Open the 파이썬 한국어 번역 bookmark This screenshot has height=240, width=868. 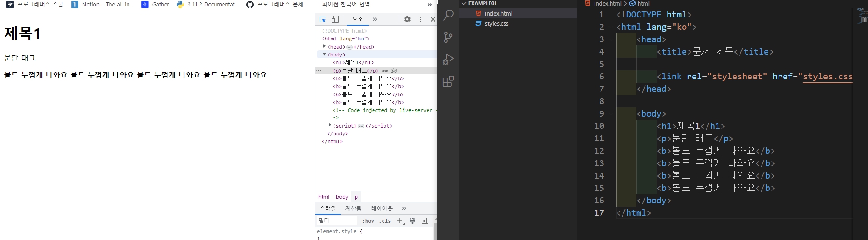tap(347, 5)
